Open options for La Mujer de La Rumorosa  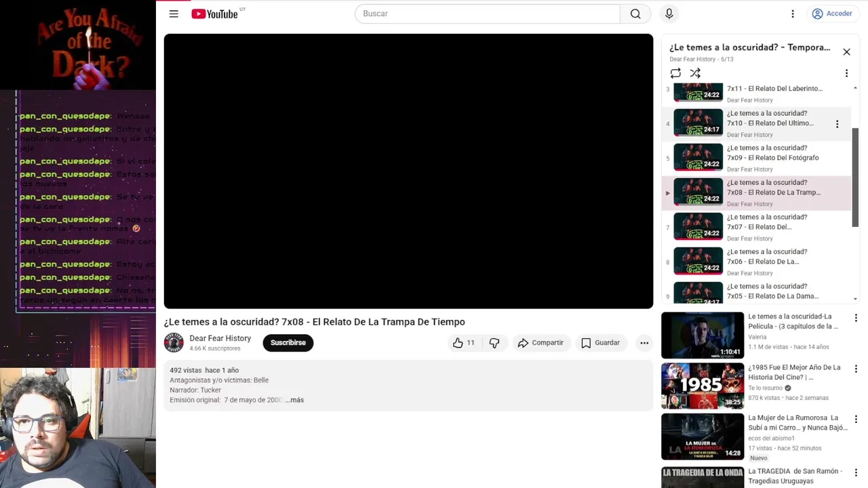[x=856, y=420]
